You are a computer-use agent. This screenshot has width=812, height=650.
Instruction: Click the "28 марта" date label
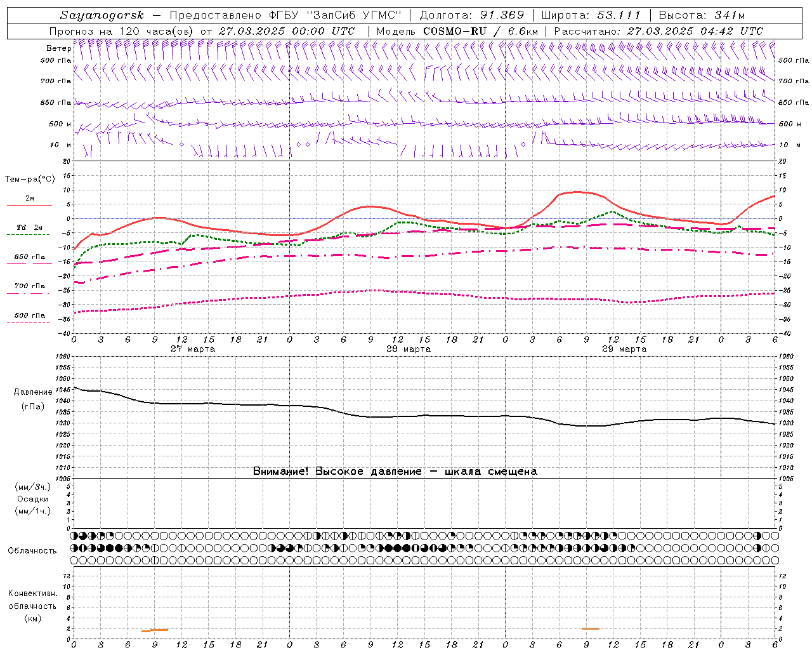click(409, 349)
